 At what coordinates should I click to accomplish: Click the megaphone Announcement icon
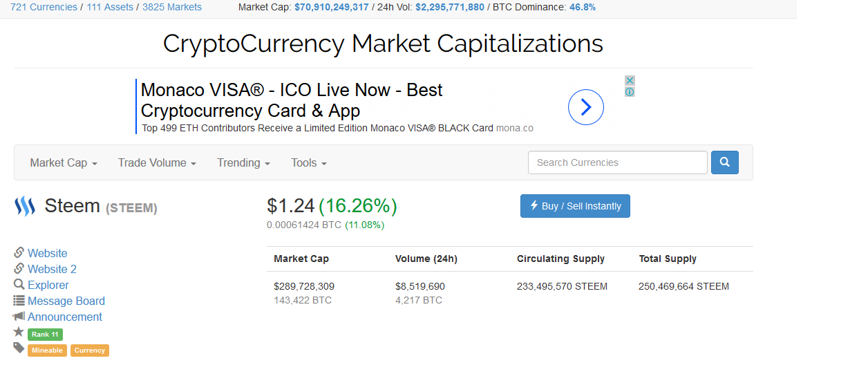(x=19, y=316)
